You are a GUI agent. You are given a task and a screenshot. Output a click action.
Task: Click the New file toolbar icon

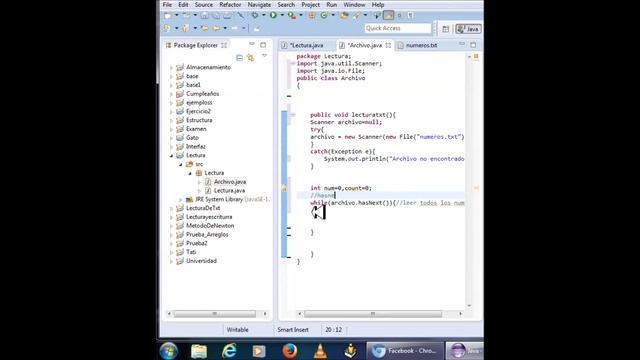(168, 16)
